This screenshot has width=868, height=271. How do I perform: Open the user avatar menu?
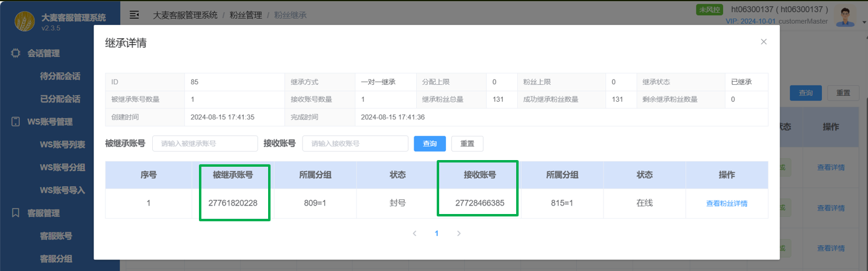click(x=845, y=17)
